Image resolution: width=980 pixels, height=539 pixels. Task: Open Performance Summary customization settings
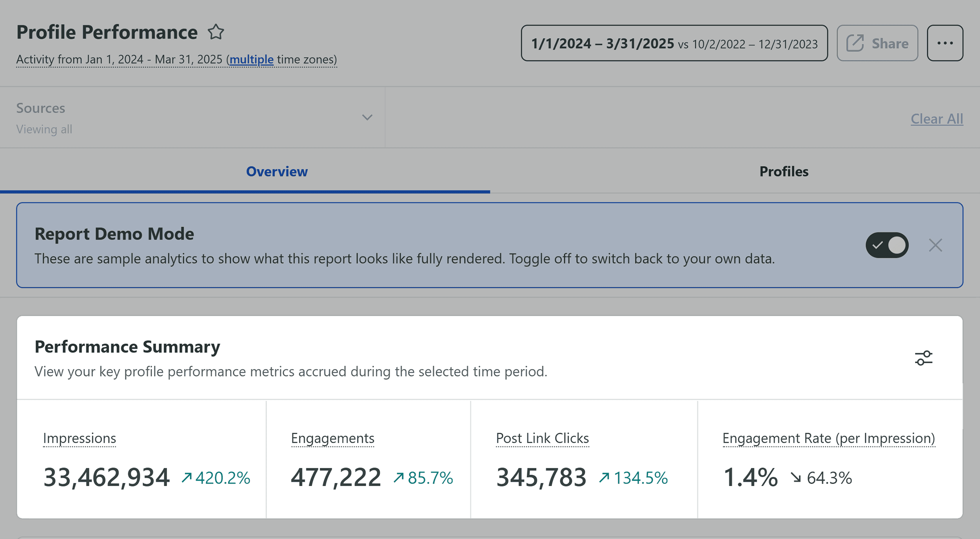tap(923, 358)
